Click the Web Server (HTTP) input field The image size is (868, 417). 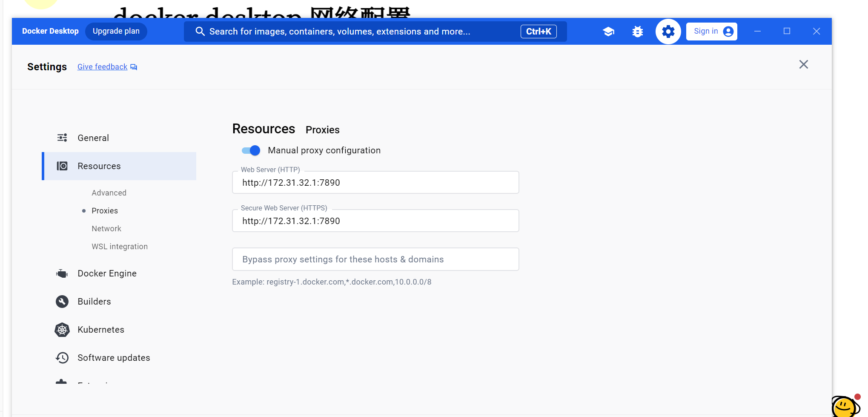[x=375, y=183]
